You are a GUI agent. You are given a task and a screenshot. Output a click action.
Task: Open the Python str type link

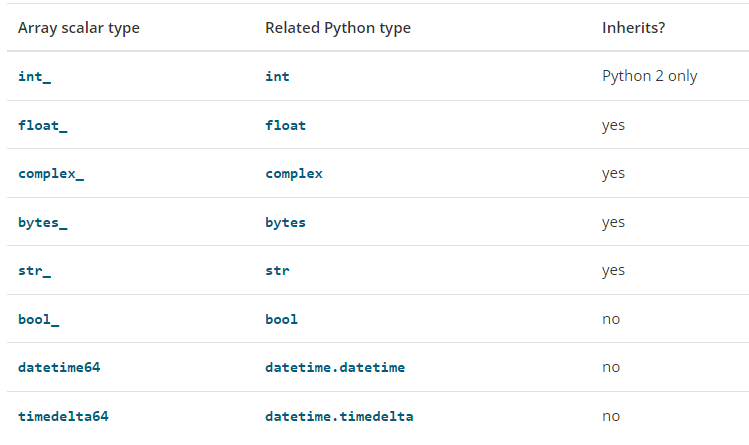pos(277,270)
